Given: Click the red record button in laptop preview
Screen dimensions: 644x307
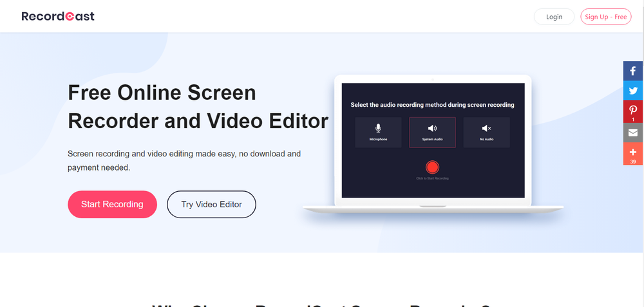Looking at the screenshot, I should pyautogui.click(x=432, y=167).
